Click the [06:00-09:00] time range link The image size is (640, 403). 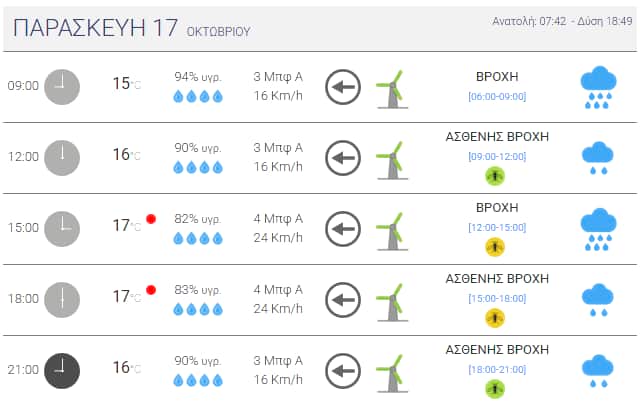click(497, 96)
